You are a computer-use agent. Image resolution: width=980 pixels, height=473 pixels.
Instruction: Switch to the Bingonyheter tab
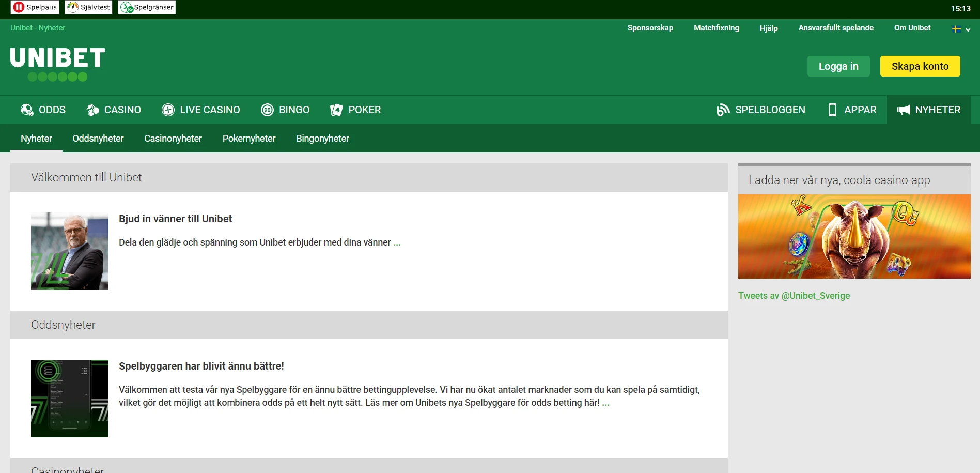click(322, 139)
